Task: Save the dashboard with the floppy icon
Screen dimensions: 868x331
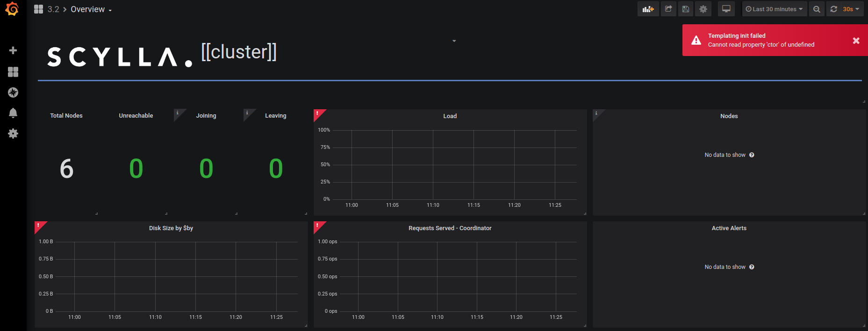Action: pos(686,9)
